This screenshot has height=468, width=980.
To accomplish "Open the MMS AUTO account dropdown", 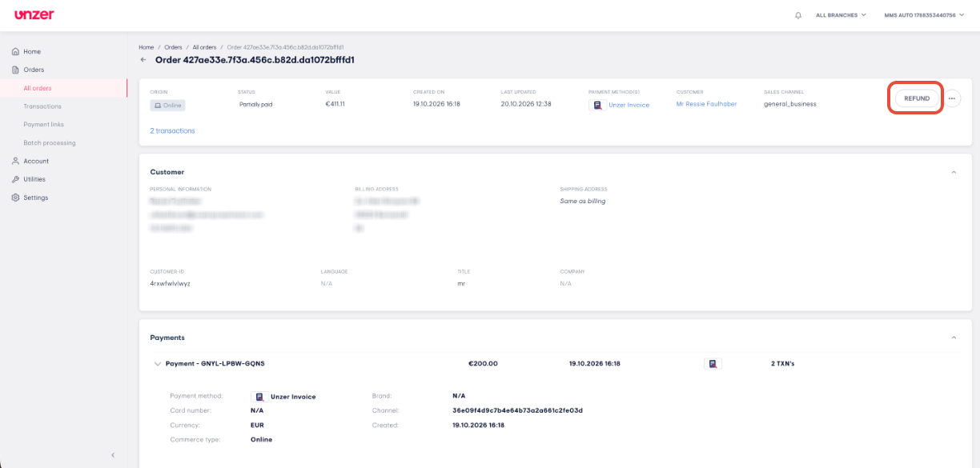I will [924, 15].
